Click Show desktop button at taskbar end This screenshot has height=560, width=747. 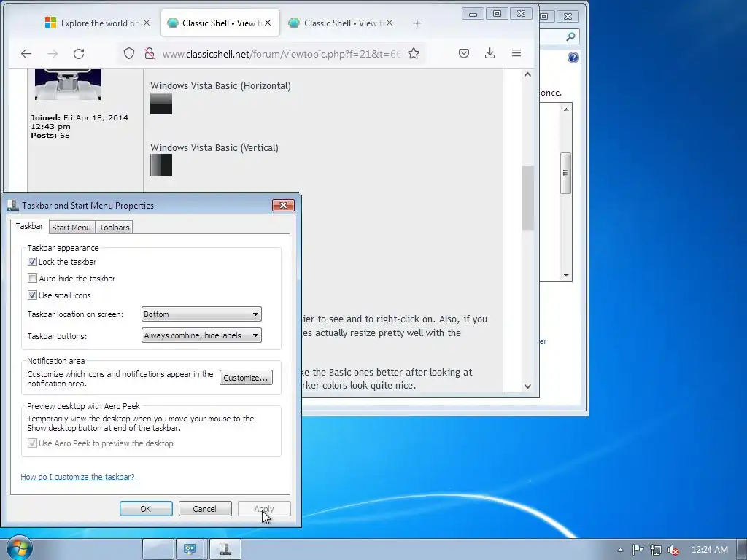tap(742, 550)
